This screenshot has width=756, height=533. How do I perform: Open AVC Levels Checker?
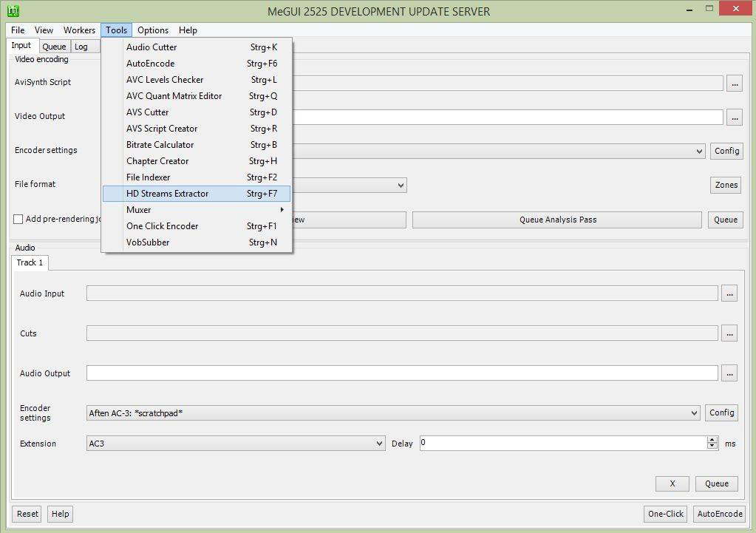click(x=197, y=80)
